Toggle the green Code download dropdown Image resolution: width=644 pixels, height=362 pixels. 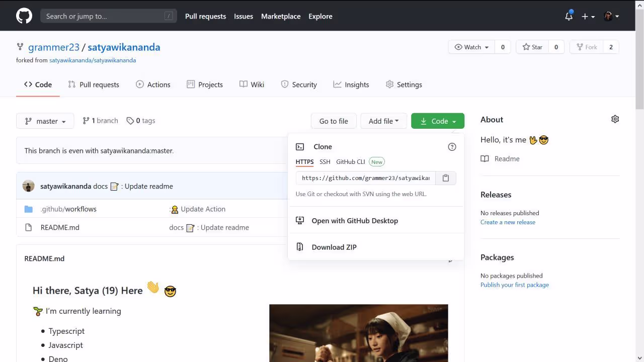438,121
